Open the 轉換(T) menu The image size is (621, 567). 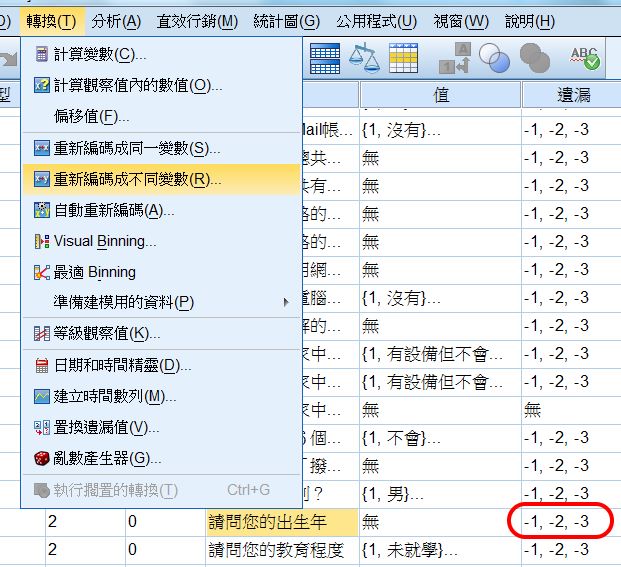click(51, 21)
